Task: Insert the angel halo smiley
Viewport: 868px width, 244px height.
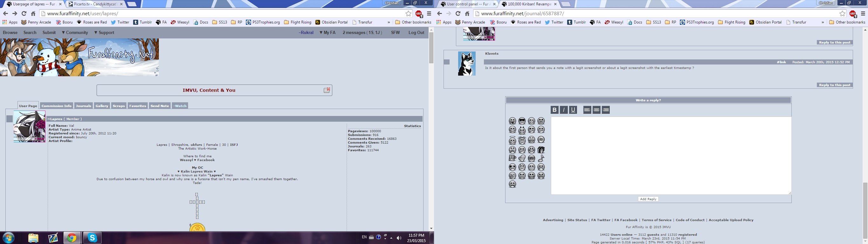Action: (x=512, y=140)
